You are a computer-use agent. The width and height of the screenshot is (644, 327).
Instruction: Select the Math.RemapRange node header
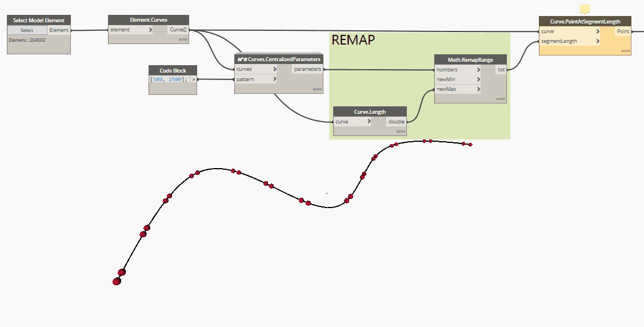(470, 59)
